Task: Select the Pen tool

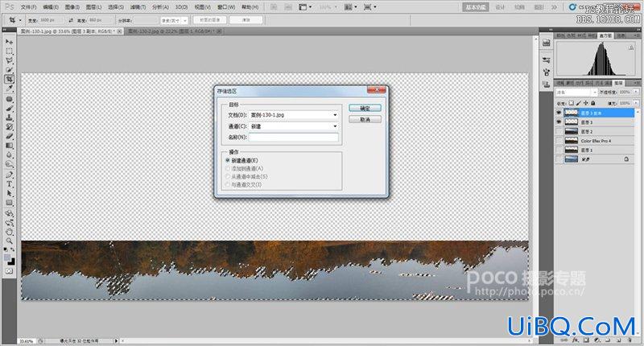Action: (9, 175)
